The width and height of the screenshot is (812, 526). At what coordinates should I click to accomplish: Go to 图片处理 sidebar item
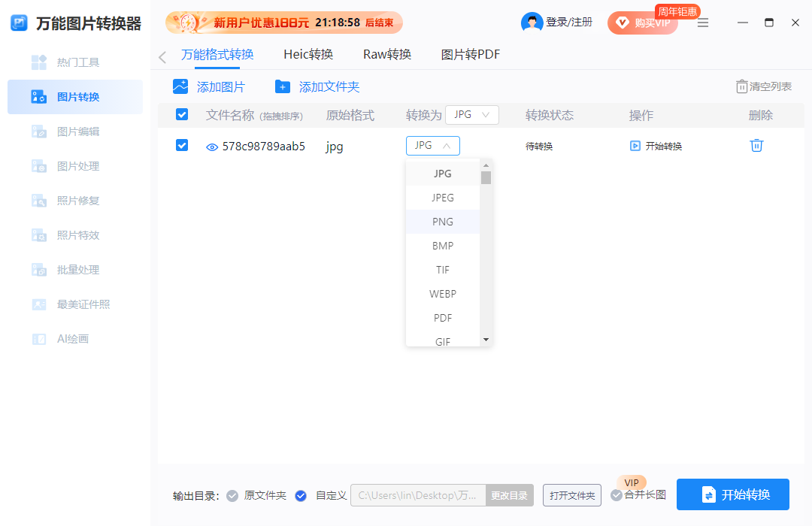click(75, 166)
